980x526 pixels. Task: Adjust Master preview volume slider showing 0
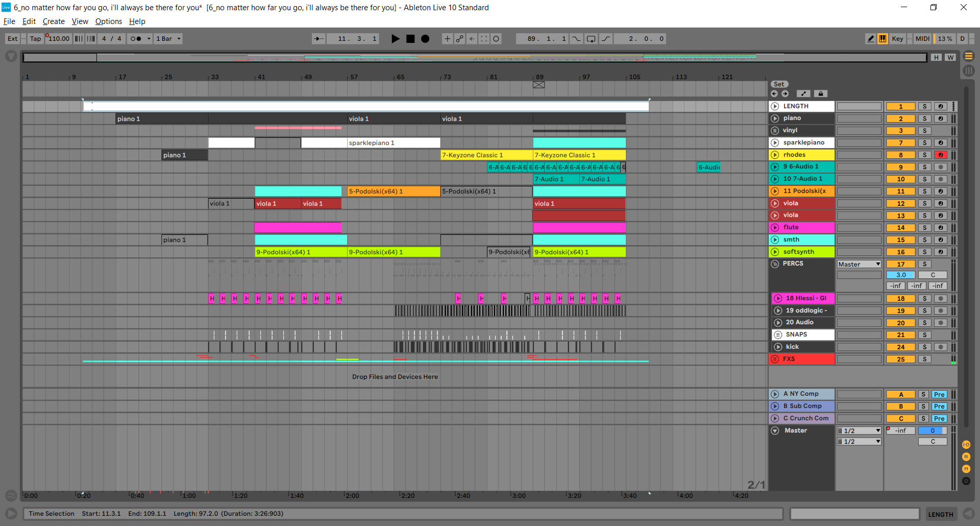(x=933, y=431)
